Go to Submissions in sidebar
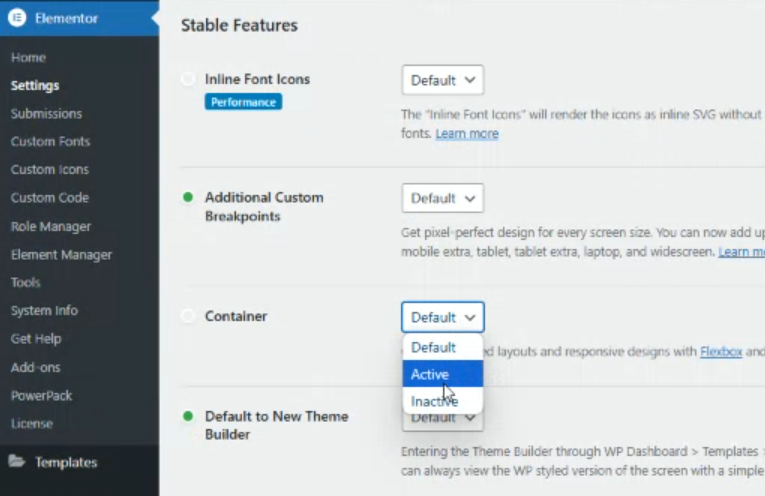Viewport: 765px width, 496px height. 46,113
